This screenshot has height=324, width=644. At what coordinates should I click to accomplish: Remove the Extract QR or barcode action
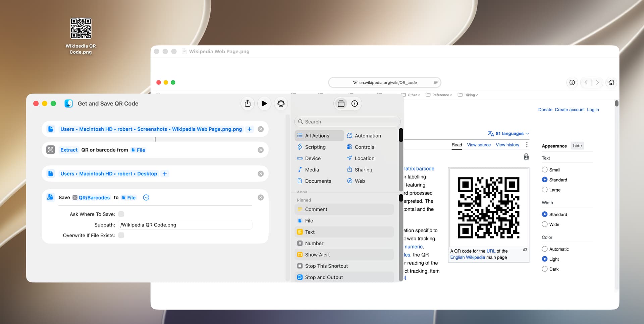pyautogui.click(x=261, y=150)
